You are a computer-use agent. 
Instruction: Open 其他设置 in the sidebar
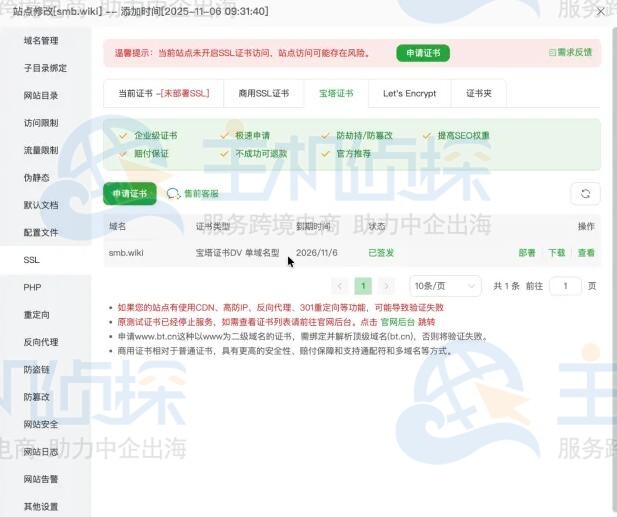pos(41,506)
